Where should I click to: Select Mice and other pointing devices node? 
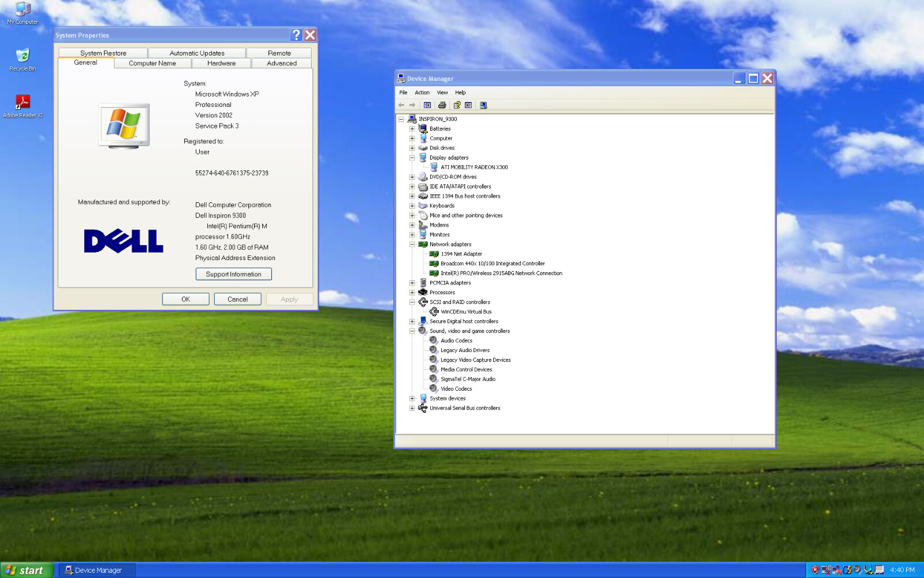(466, 216)
